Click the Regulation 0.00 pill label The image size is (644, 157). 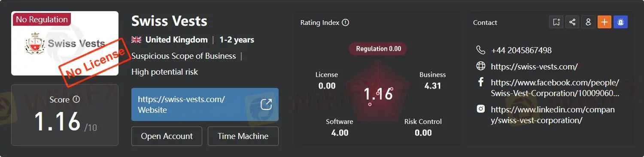point(378,48)
